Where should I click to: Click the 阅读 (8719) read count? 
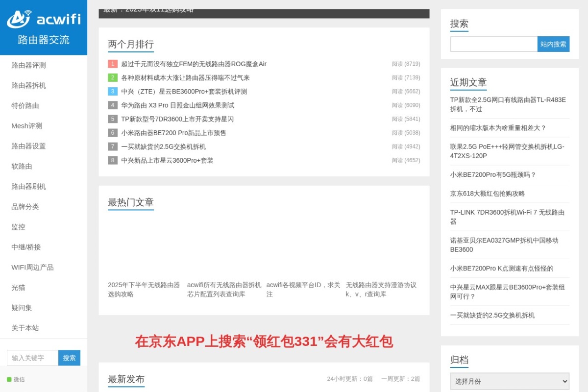point(406,64)
